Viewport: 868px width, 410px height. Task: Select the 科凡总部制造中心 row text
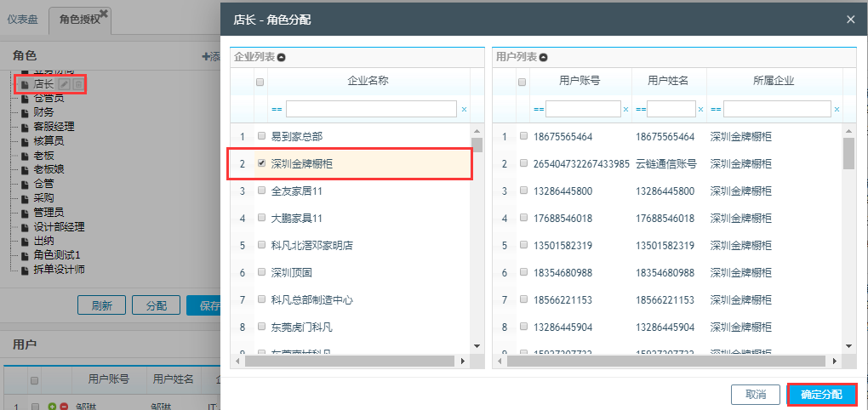coord(312,300)
